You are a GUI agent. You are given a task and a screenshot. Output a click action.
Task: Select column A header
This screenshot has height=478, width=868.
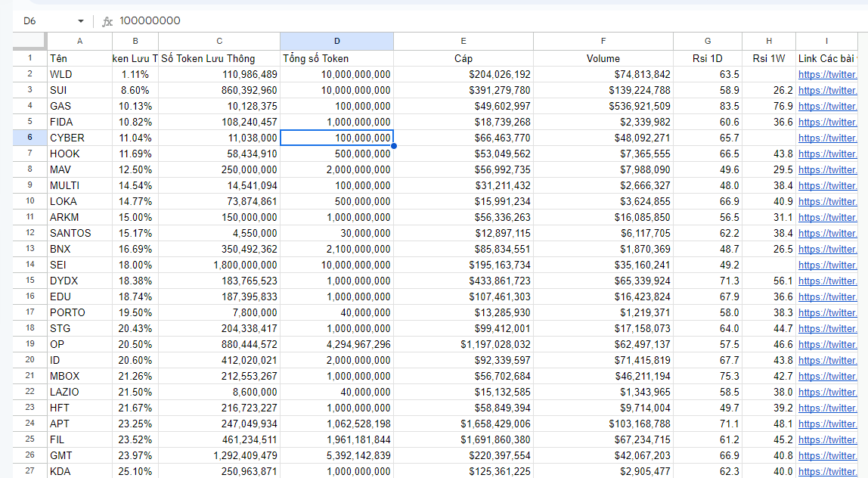(79, 42)
